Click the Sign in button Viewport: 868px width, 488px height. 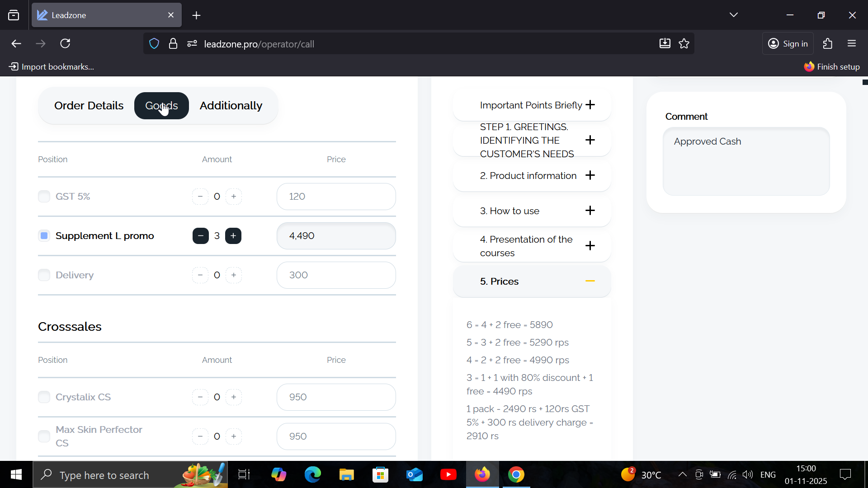click(x=788, y=43)
